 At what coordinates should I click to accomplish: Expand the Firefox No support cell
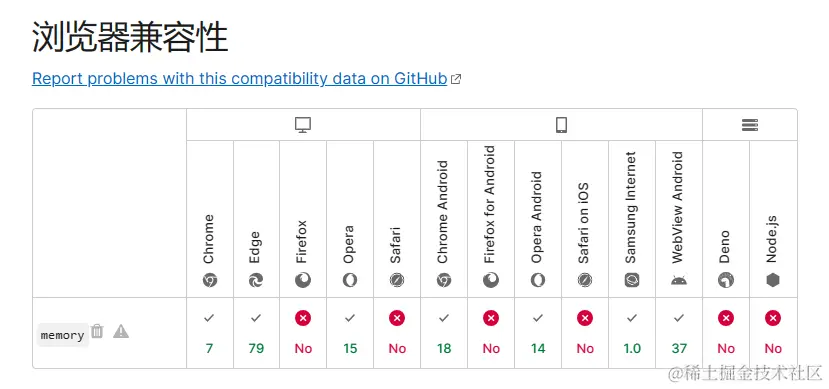point(303,333)
